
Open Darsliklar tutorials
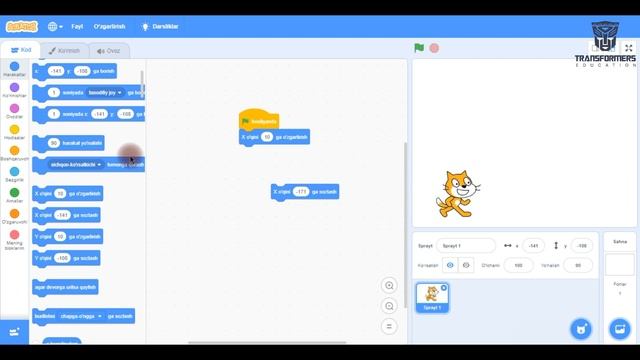[160, 27]
